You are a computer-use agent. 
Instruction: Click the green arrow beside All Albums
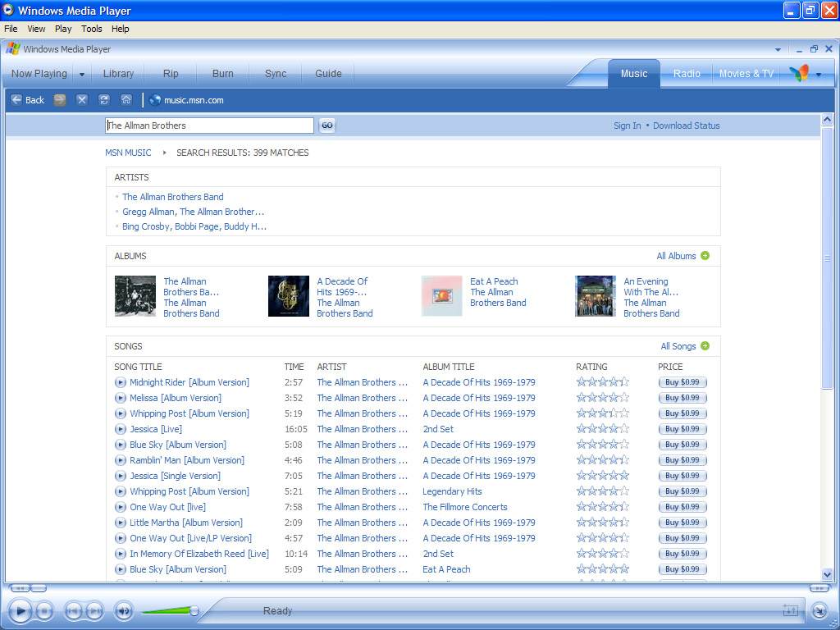(705, 256)
